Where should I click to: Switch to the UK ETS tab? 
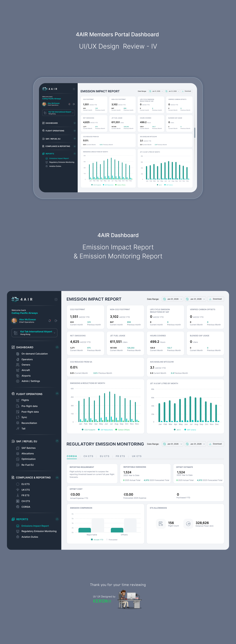137,456
